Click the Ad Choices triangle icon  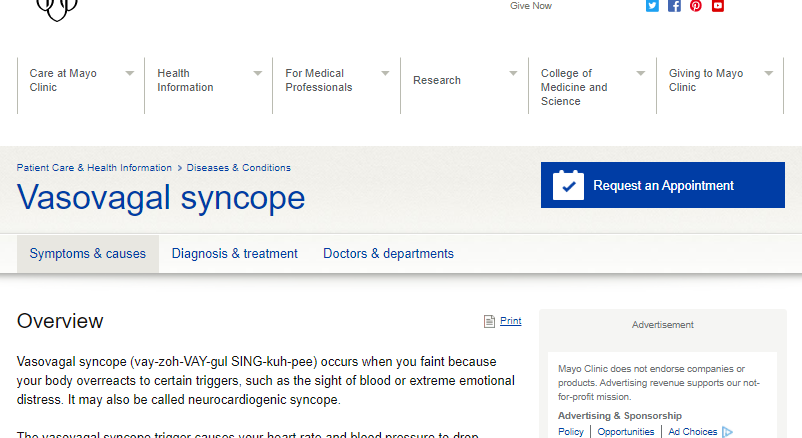727,432
